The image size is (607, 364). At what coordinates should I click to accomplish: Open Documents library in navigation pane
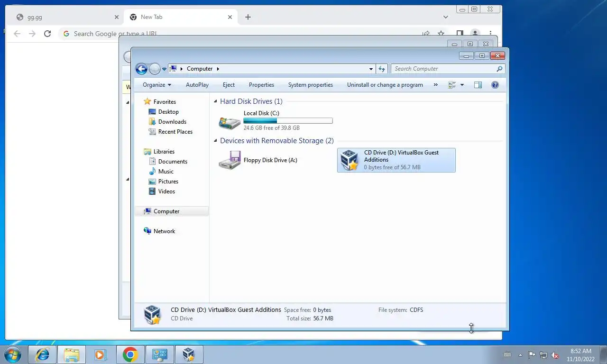click(x=173, y=162)
